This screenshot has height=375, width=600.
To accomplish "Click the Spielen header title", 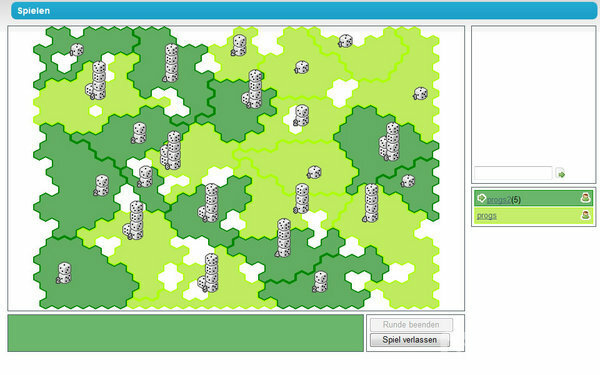I will [34, 11].
